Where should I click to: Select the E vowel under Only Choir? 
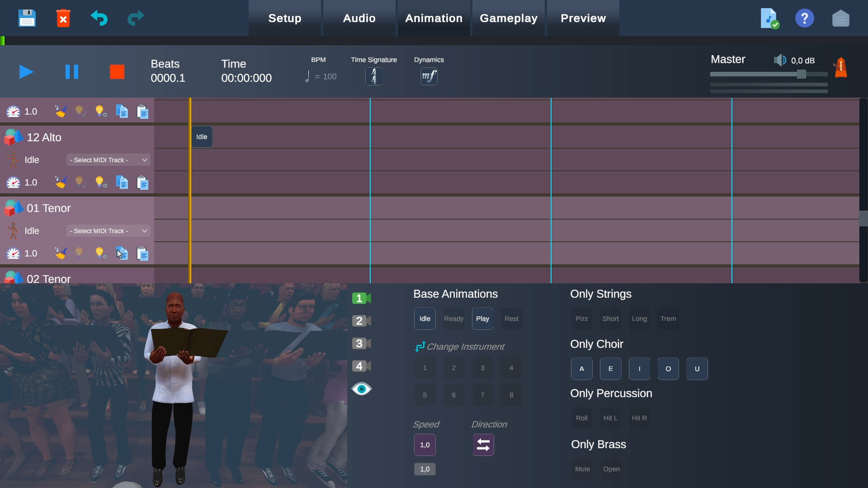click(610, 368)
